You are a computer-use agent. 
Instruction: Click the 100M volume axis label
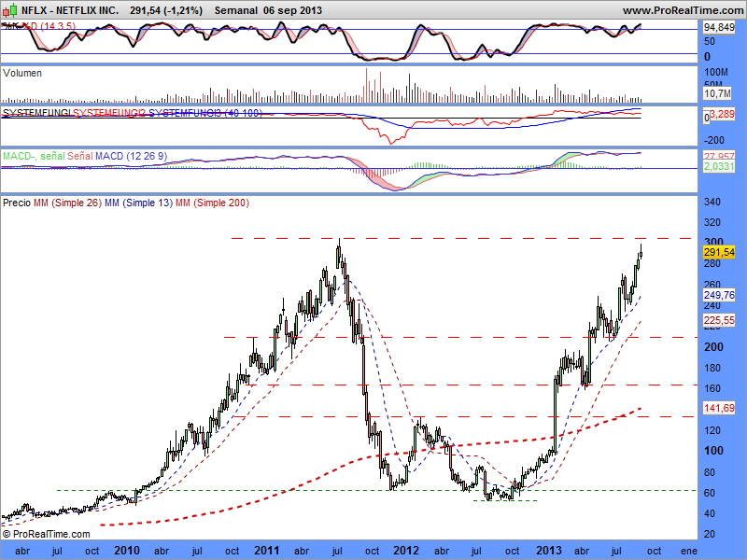(716, 73)
